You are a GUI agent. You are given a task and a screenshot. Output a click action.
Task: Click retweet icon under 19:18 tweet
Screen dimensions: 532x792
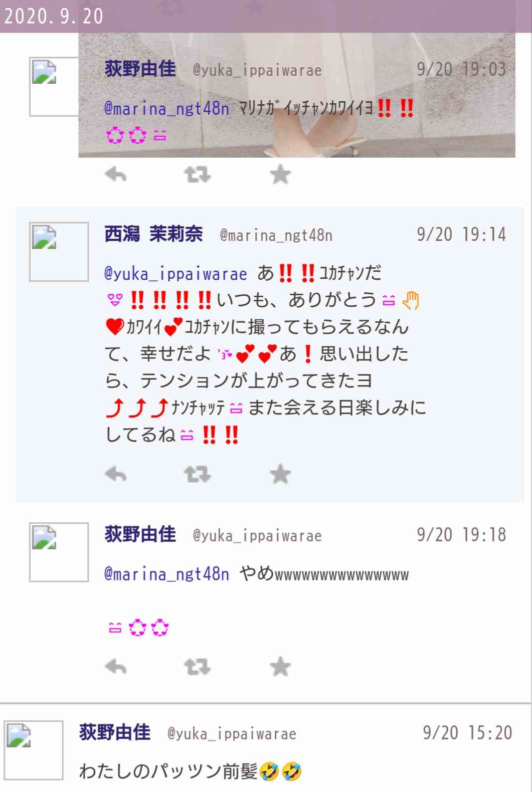pyautogui.click(x=197, y=667)
